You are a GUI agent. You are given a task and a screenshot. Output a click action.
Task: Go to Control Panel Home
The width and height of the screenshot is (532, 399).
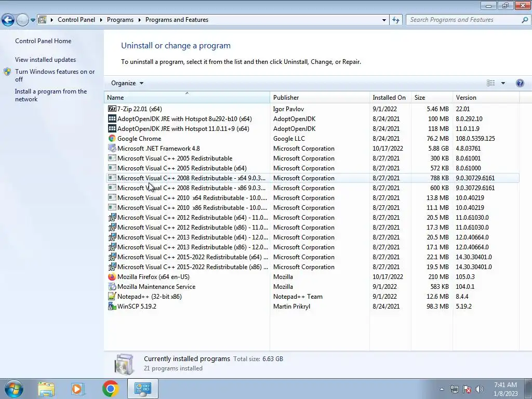coord(43,41)
